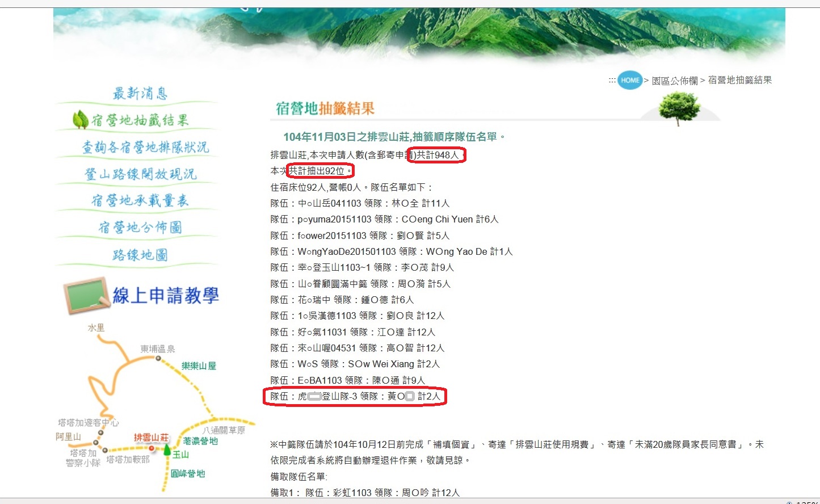Click the blue HOME breadcrumb icon
Viewport: 820px width, 504px height.
pos(629,80)
